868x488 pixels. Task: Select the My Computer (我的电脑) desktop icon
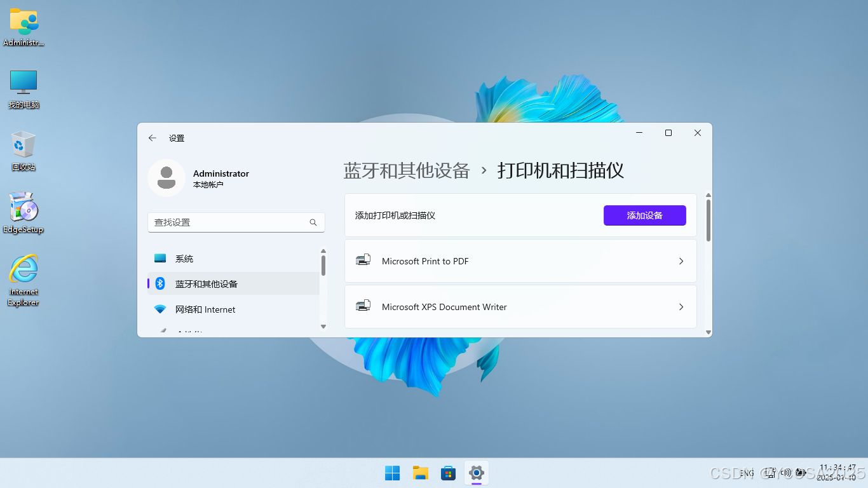[x=24, y=89]
